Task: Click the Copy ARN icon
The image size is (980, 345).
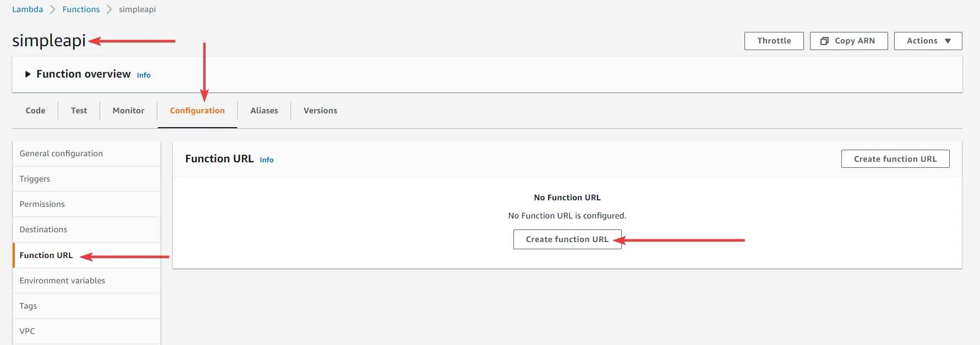Action: (825, 41)
